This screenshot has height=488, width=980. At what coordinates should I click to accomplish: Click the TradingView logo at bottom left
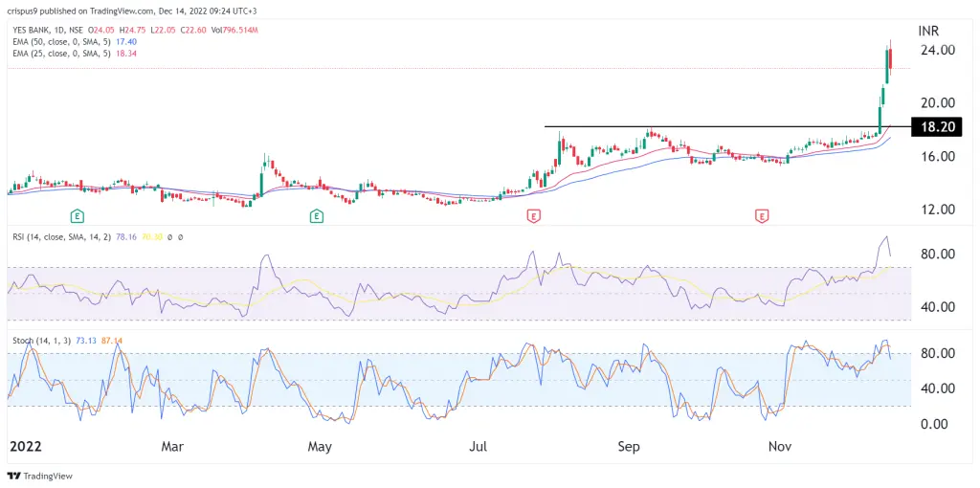point(40,476)
